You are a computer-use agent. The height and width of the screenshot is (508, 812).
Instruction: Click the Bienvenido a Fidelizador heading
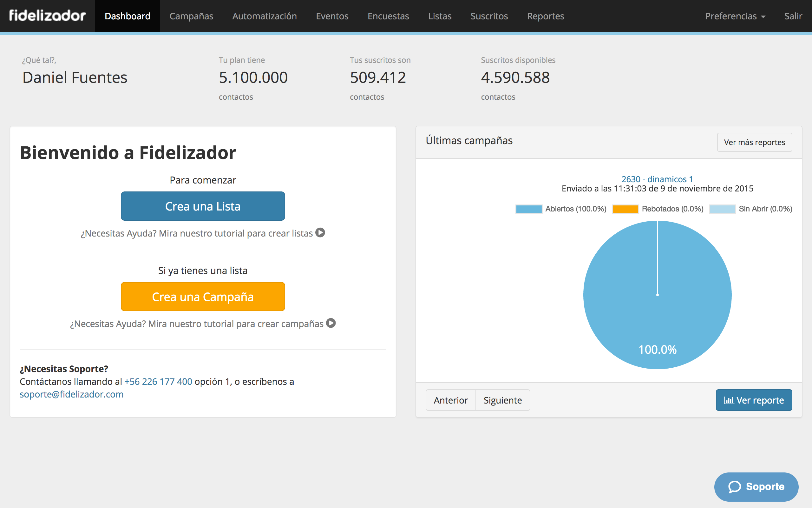coord(128,152)
